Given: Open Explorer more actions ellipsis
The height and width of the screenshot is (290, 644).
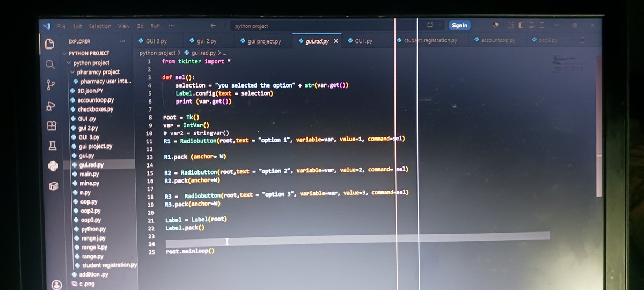Looking at the screenshot, I should click(x=122, y=41).
